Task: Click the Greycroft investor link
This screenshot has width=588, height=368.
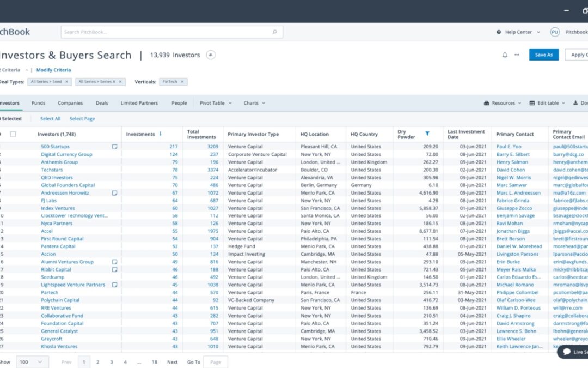Action: click(x=51, y=339)
